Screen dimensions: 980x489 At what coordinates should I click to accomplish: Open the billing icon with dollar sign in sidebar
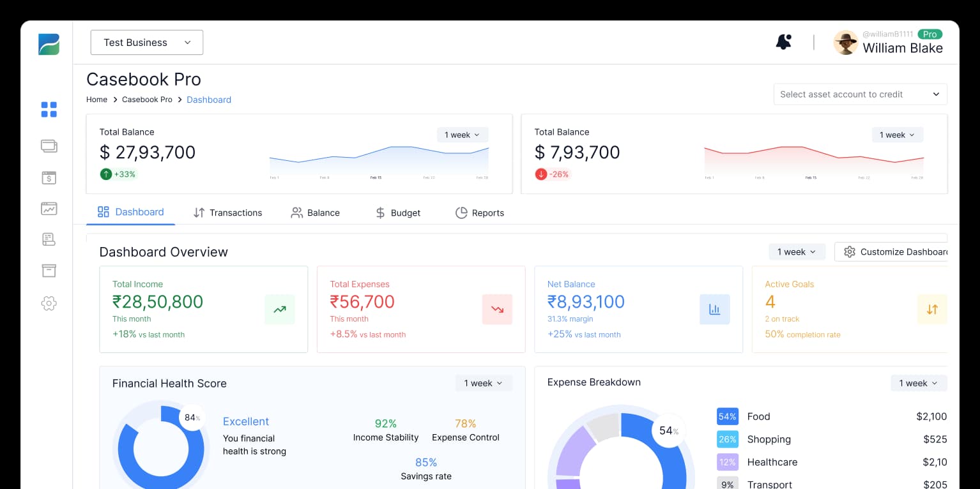point(49,177)
